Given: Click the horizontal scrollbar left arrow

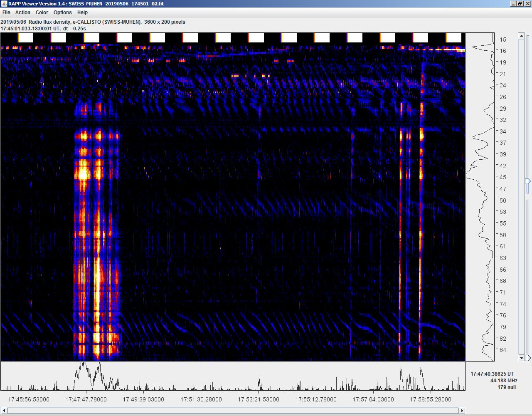Looking at the screenshot, I should point(4,410).
